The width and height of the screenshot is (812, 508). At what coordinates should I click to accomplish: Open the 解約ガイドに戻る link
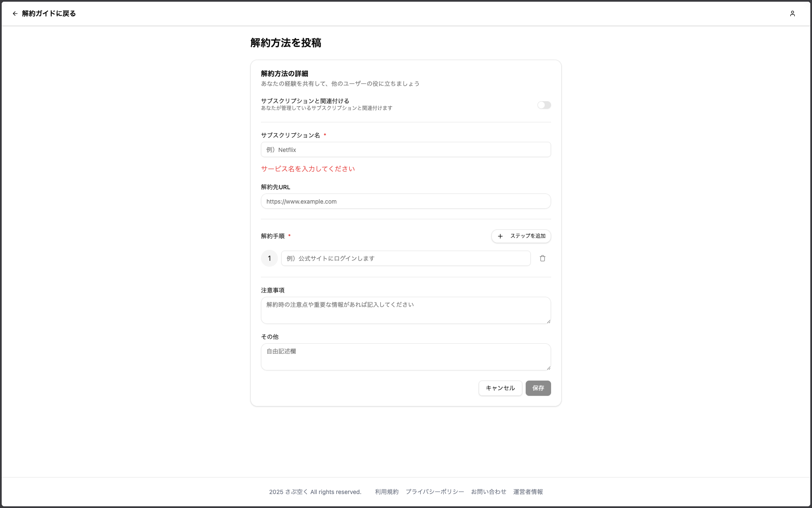pos(48,14)
